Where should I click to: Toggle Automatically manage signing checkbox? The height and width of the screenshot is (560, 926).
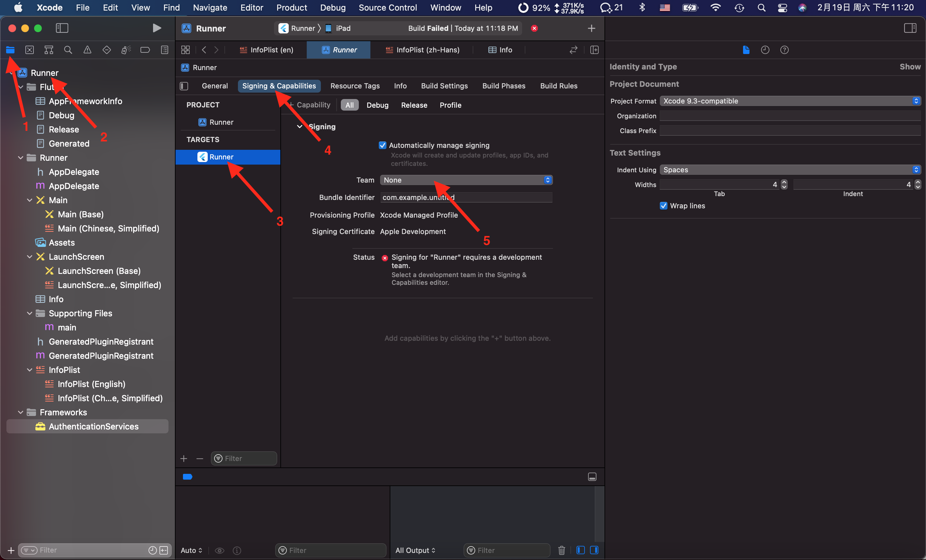coord(382,145)
